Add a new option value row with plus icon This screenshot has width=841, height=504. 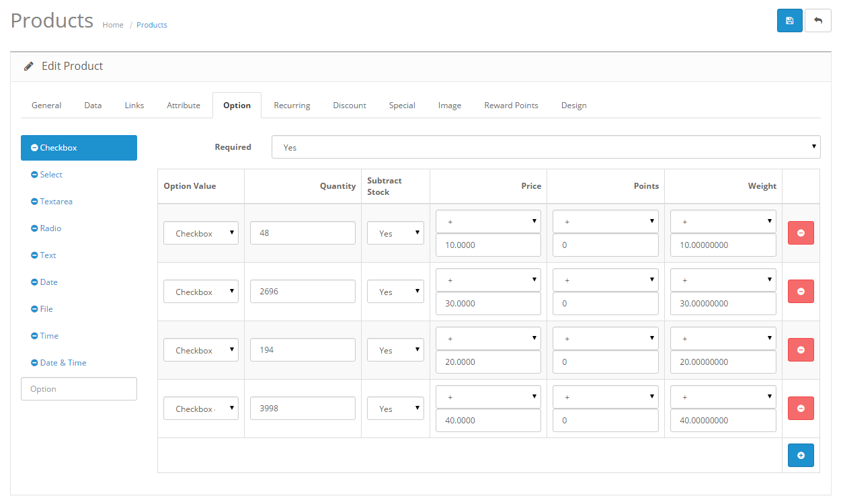pyautogui.click(x=801, y=455)
